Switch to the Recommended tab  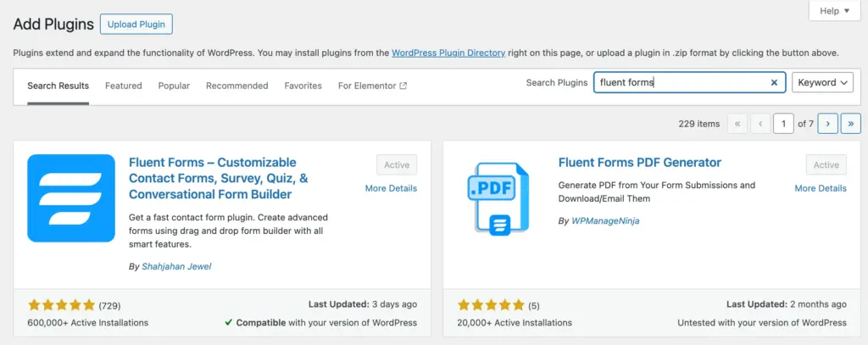(x=237, y=86)
